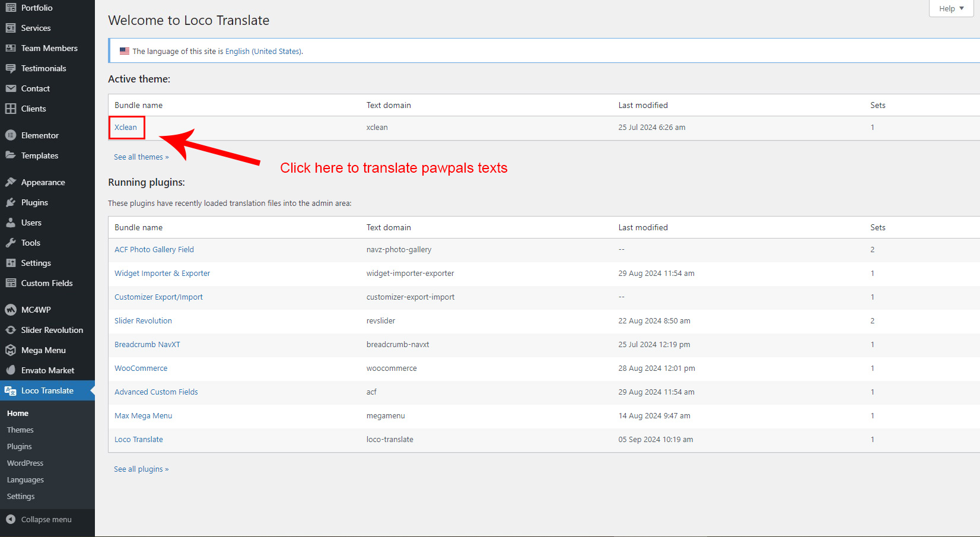Click the English (United States) language link
This screenshot has width=980, height=537.
[263, 51]
